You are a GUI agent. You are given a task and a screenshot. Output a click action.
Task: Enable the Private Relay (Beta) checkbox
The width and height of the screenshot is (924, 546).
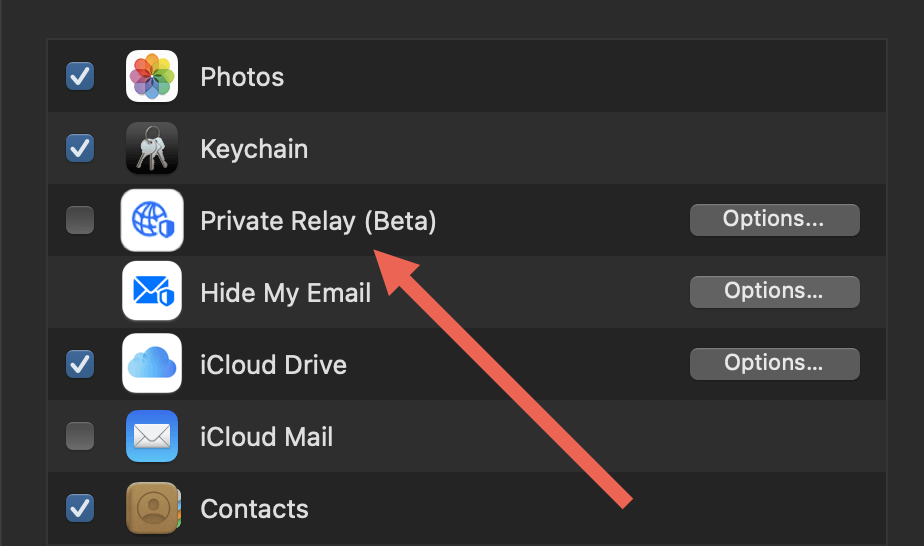tap(80, 220)
